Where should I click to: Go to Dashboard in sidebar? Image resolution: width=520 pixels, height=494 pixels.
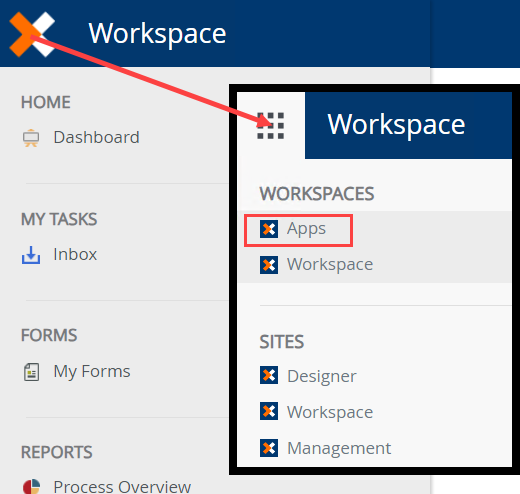pos(97,137)
